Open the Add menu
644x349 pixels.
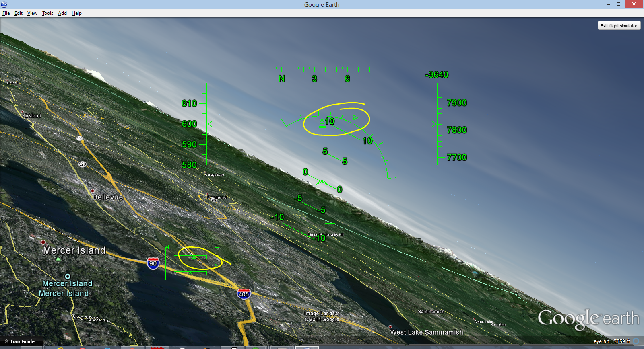62,13
